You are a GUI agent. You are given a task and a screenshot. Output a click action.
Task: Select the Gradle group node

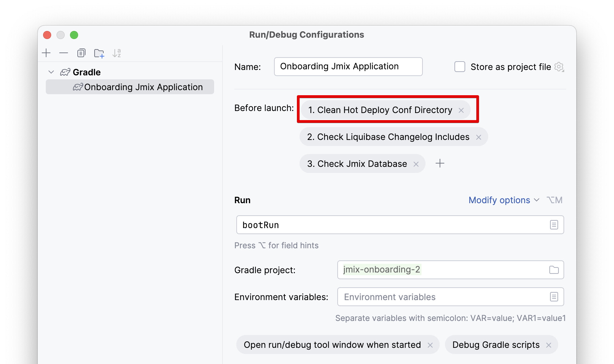(x=87, y=72)
